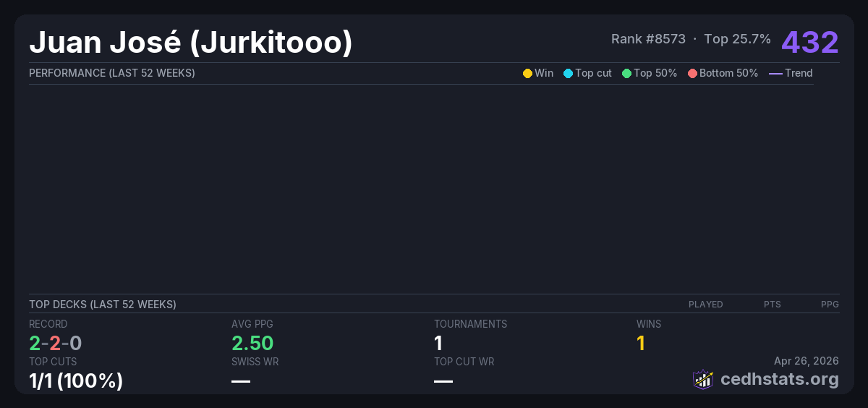868x408 pixels.
Task: Select the Performance (Last 52 Weeks) heading
Action: click(x=111, y=73)
